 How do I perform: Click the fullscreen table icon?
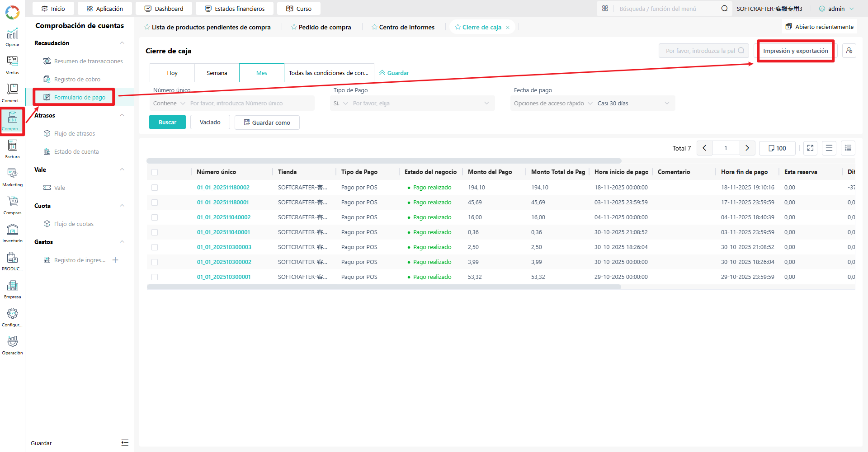[810, 148]
